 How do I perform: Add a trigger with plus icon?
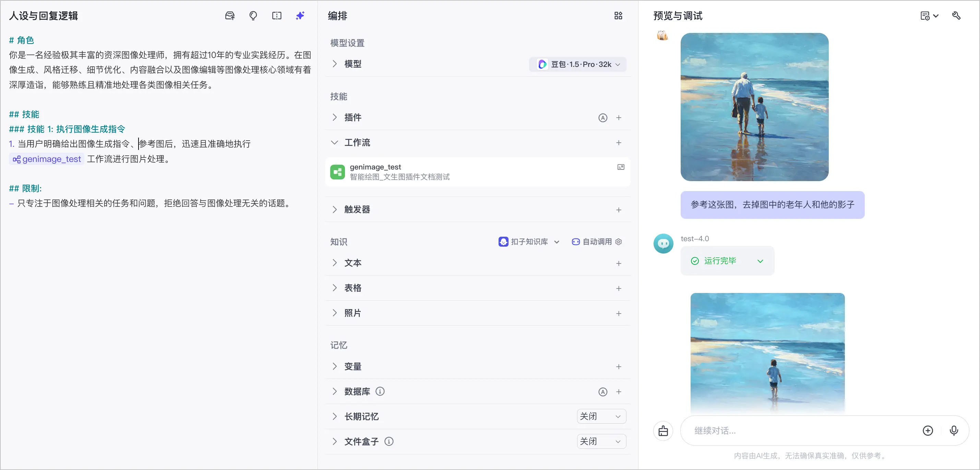coord(619,210)
